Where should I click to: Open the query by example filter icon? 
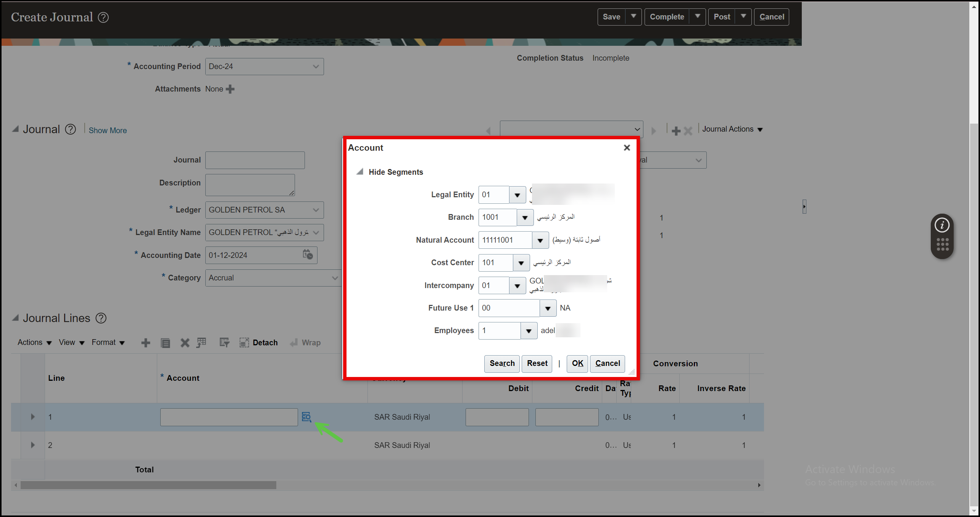(x=224, y=342)
